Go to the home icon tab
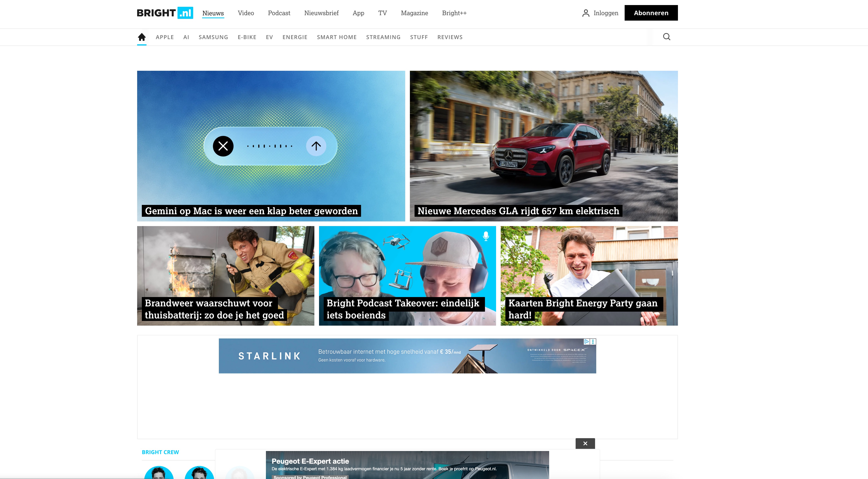The width and height of the screenshot is (868, 479). point(142,37)
